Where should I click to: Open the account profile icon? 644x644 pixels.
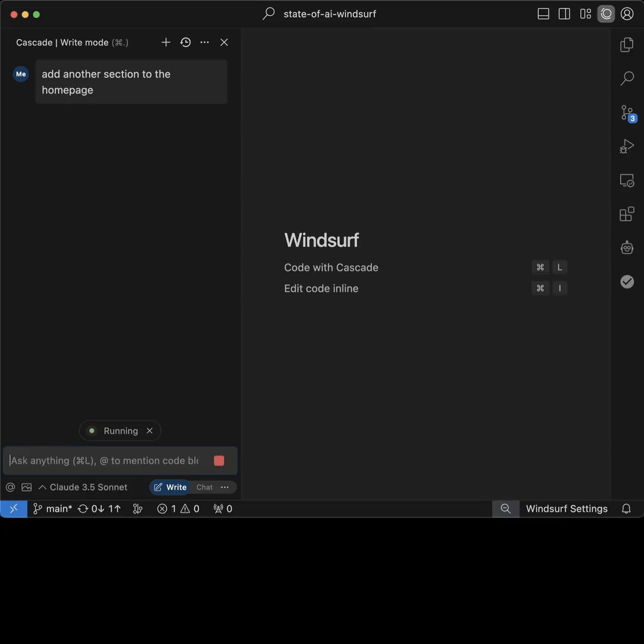(627, 14)
